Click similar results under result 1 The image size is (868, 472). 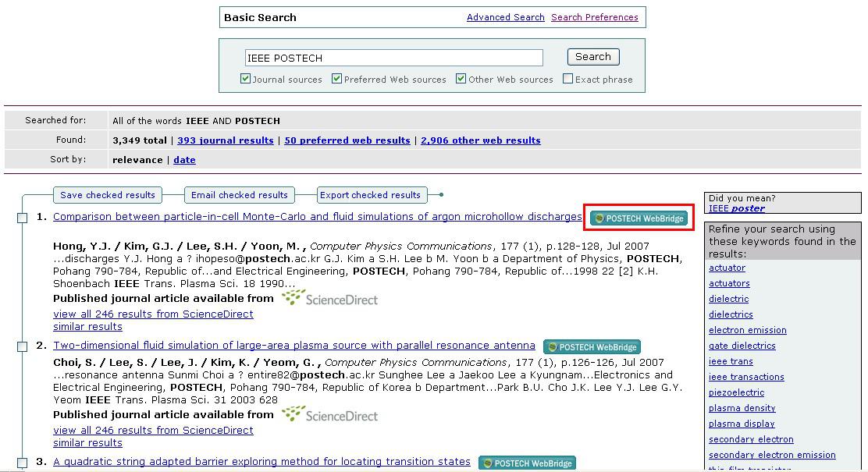tap(87, 326)
